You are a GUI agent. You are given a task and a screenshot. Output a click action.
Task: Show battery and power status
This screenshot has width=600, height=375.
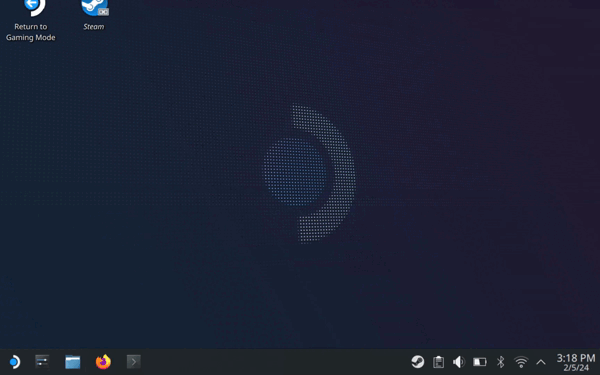point(480,362)
